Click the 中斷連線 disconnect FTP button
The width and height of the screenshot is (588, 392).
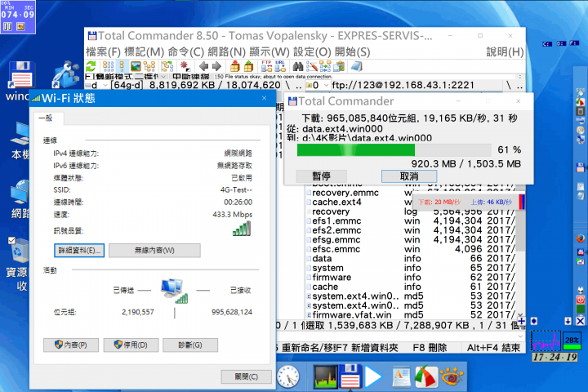click(190, 77)
